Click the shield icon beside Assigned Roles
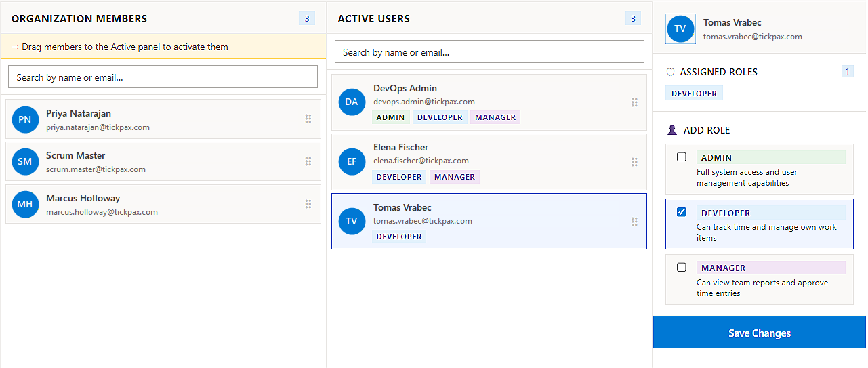This screenshot has height=368, width=868. [x=671, y=72]
